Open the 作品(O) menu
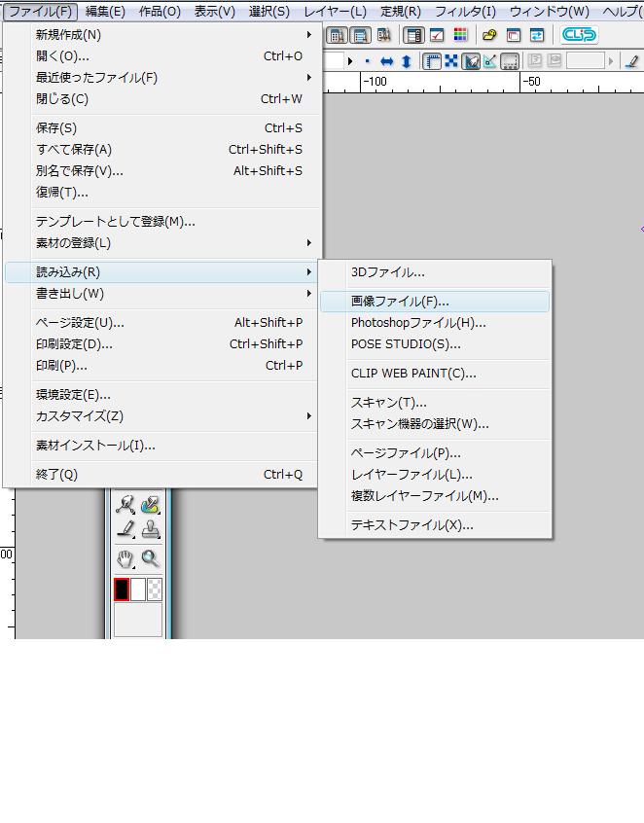This screenshot has height=823, width=644. click(x=160, y=11)
